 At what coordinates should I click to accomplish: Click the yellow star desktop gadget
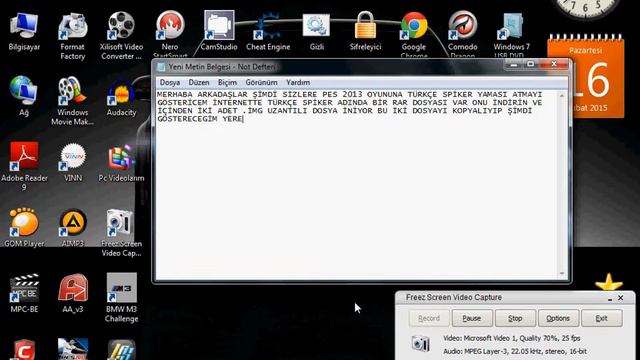pyautogui.click(x=609, y=282)
